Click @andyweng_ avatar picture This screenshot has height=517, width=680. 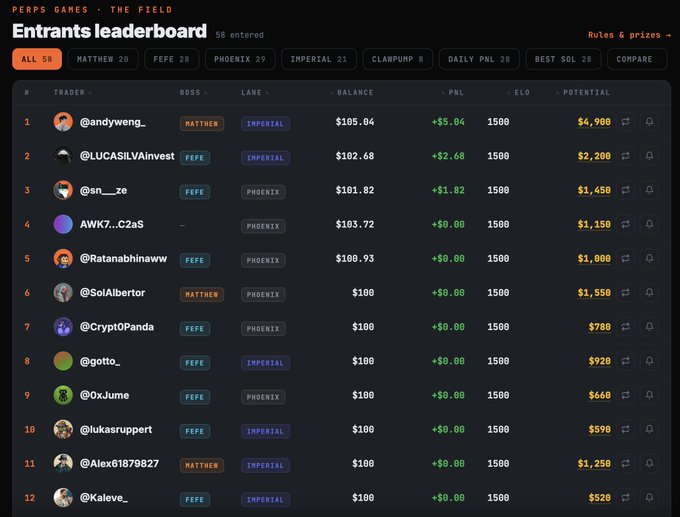63,121
